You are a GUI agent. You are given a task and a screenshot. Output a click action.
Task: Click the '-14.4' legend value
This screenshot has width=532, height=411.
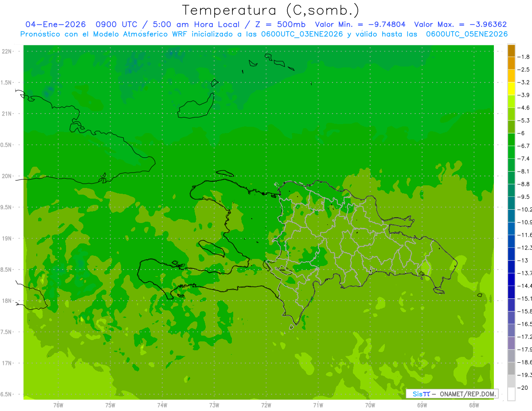point(524,286)
